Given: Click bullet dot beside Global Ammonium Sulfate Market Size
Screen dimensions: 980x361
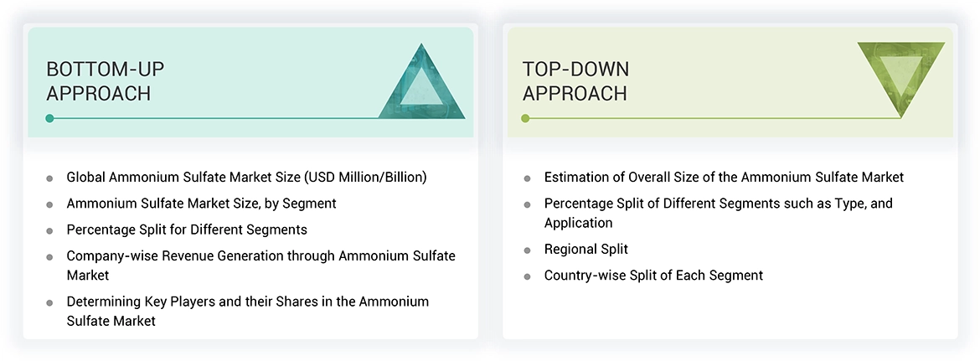Looking at the screenshot, I should [x=49, y=178].
